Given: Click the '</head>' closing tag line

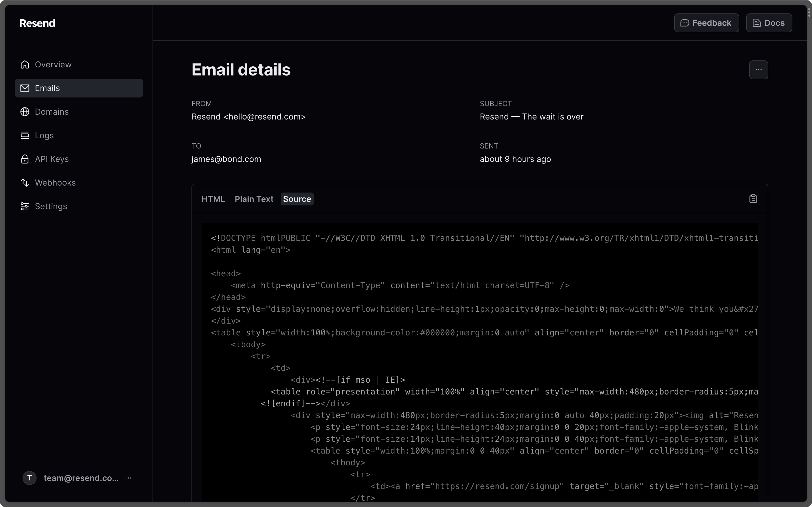Looking at the screenshot, I should click(x=228, y=297).
